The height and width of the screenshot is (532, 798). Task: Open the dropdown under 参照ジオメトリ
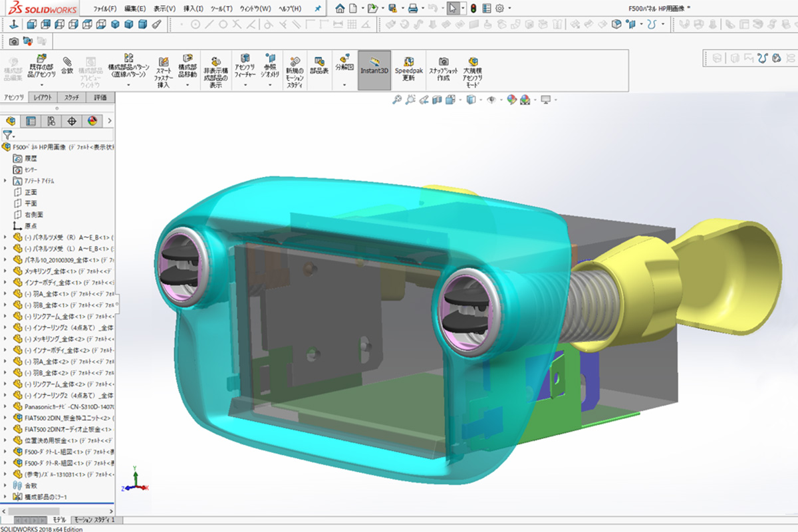point(270,85)
